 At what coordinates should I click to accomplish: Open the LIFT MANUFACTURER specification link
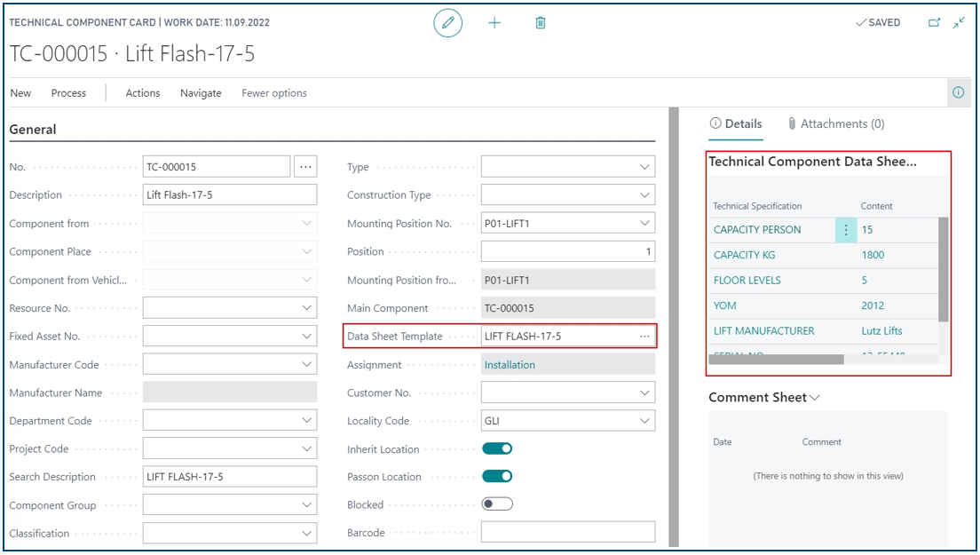763,331
